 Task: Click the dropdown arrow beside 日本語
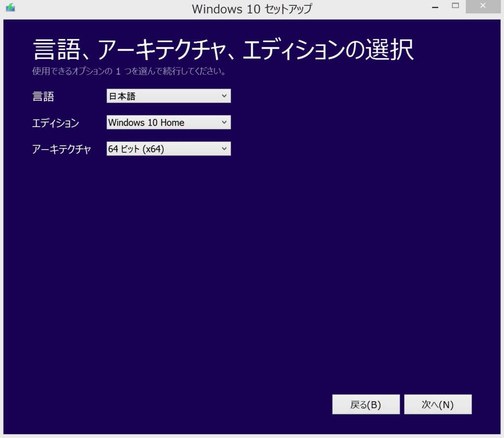(x=225, y=96)
